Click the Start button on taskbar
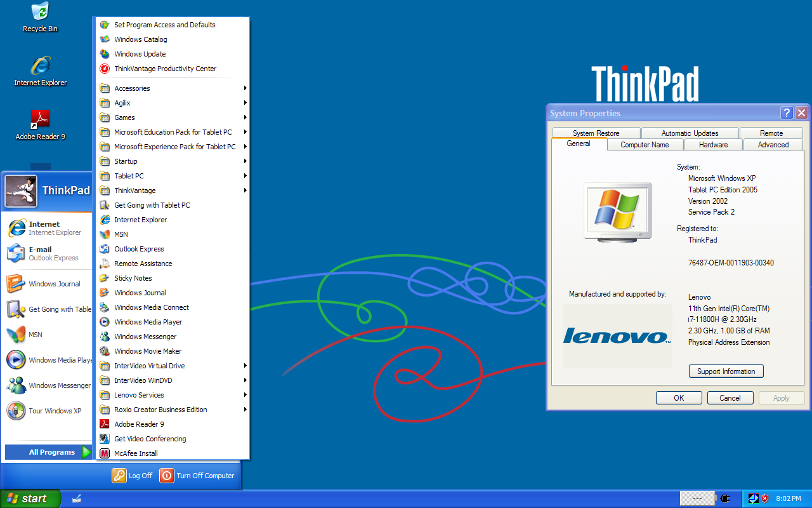This screenshot has width=812, height=508. [30, 498]
